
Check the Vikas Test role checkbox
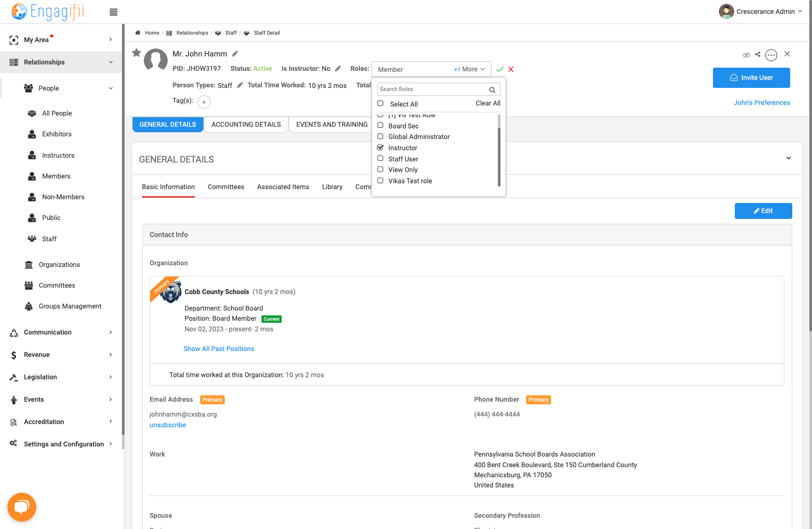coord(380,181)
